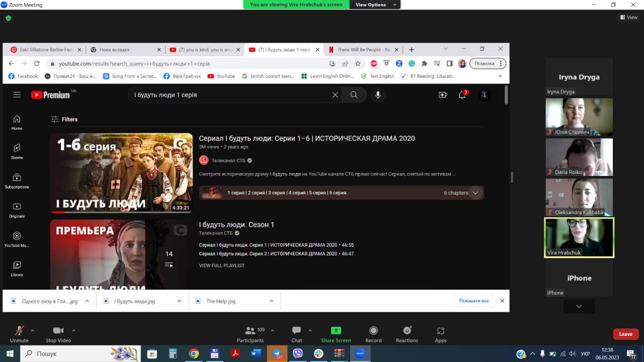Unmute the microphone in Zoom
Image resolution: width=644 pixels, height=362 pixels.
[x=19, y=330]
